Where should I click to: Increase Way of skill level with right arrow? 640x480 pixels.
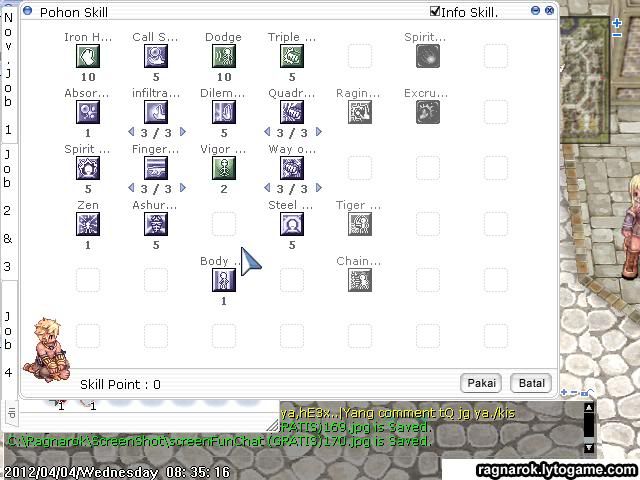click(x=319, y=188)
